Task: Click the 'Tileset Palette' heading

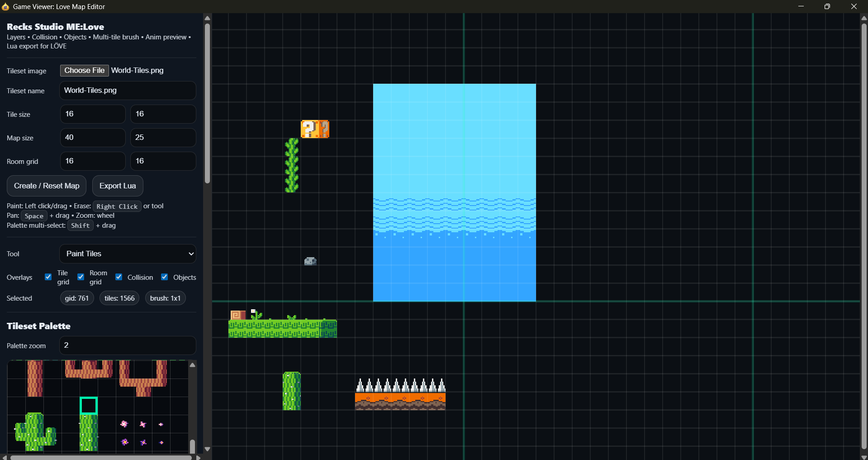Action: [38, 326]
